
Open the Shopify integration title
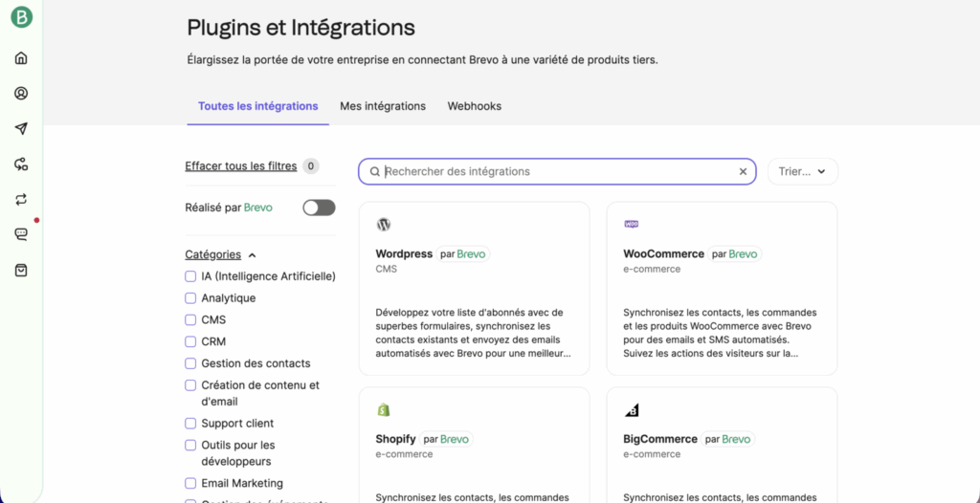pos(395,439)
